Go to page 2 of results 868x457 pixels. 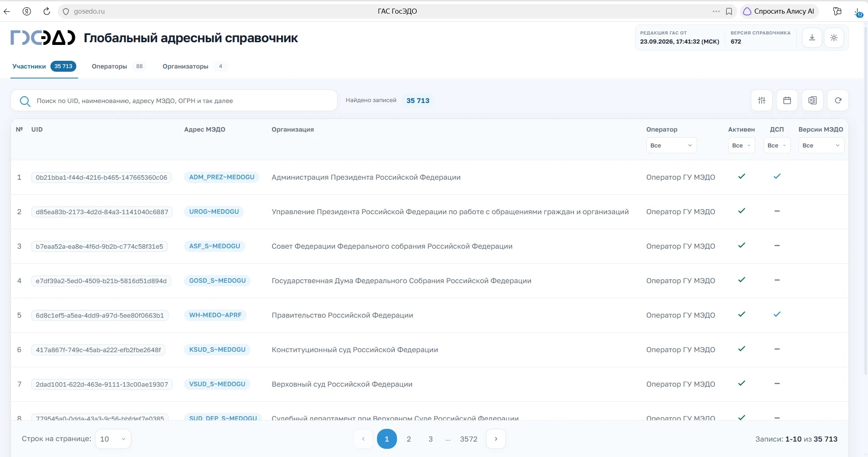pyautogui.click(x=409, y=439)
